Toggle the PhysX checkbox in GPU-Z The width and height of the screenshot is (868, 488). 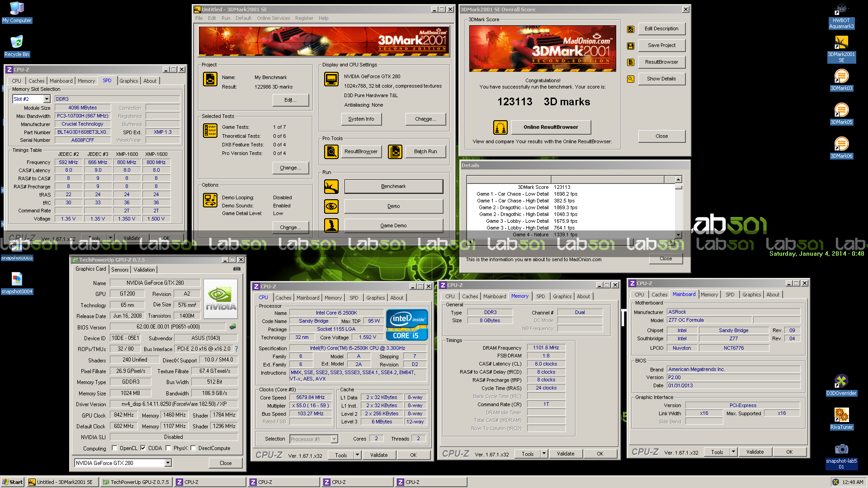[x=168, y=448]
